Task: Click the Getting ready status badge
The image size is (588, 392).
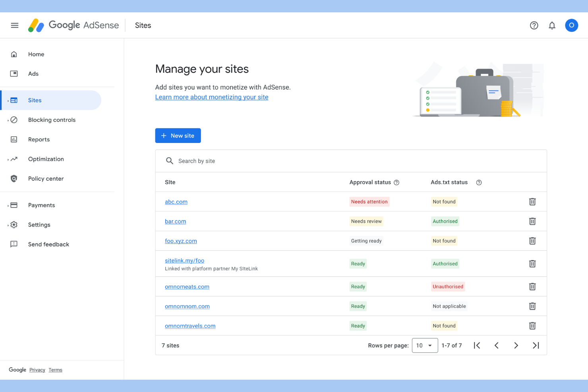Action: (x=366, y=241)
